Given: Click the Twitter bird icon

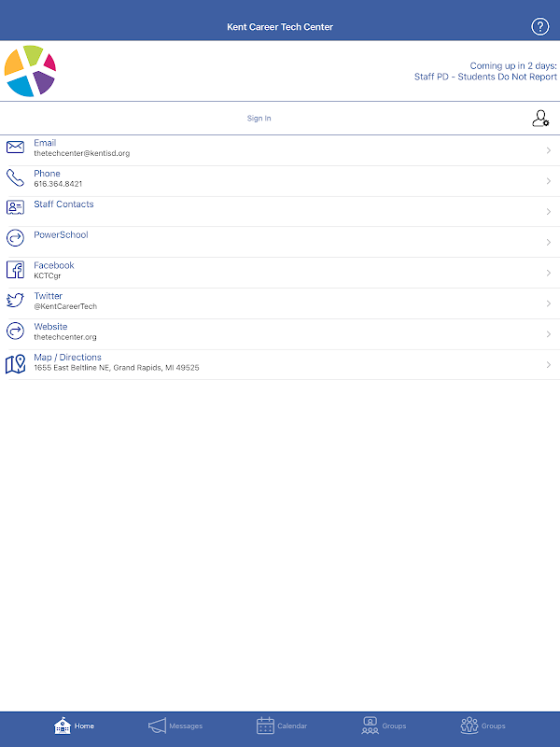Looking at the screenshot, I should pos(15,300).
